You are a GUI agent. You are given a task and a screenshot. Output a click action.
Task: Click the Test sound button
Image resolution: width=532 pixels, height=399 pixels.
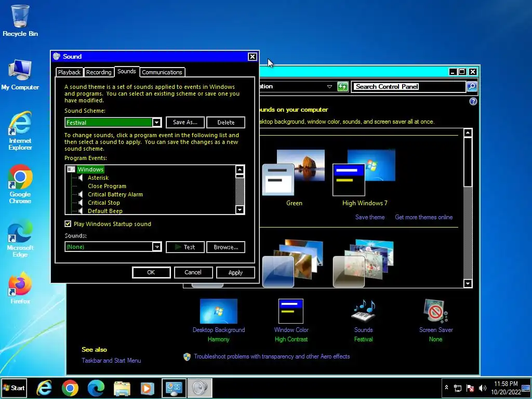[x=185, y=247]
